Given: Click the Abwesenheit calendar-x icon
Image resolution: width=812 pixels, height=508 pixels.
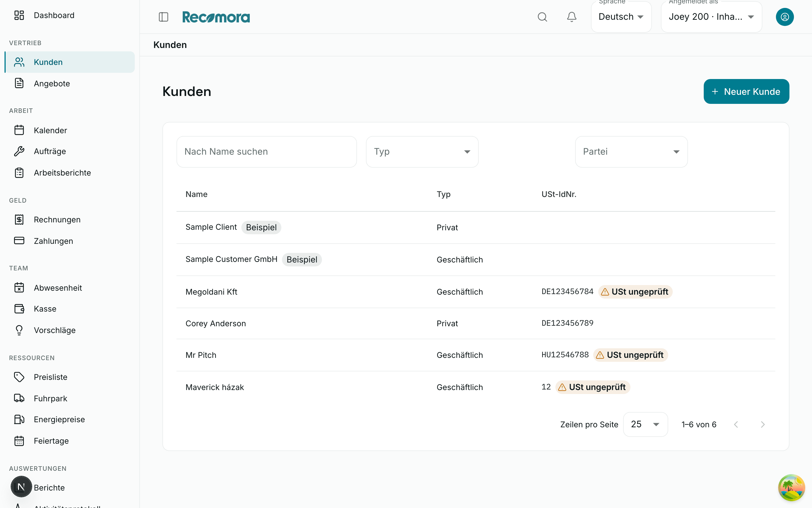Looking at the screenshot, I should [x=19, y=288].
